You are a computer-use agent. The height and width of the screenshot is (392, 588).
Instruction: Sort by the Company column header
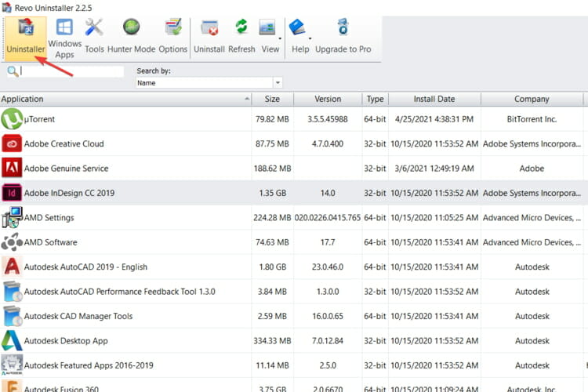coord(532,99)
